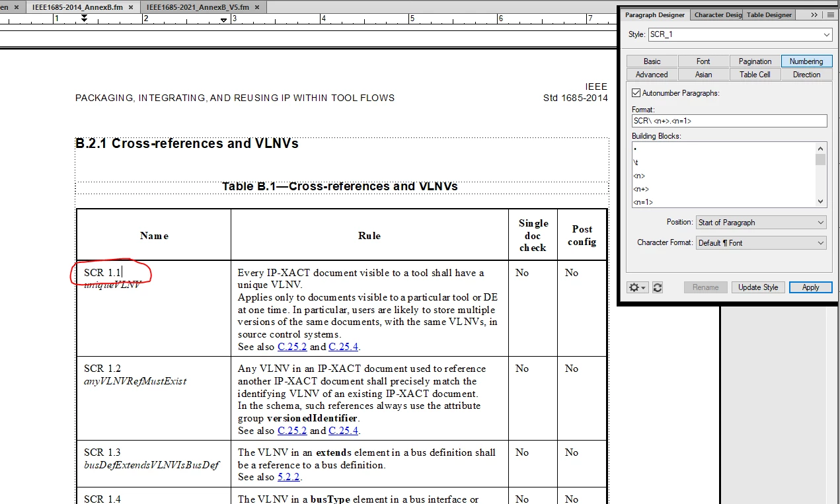Viewport: 840px width, 504px height.
Task: Click the busDefExtendsVLNVIsBusDef rule name
Action: point(151,465)
